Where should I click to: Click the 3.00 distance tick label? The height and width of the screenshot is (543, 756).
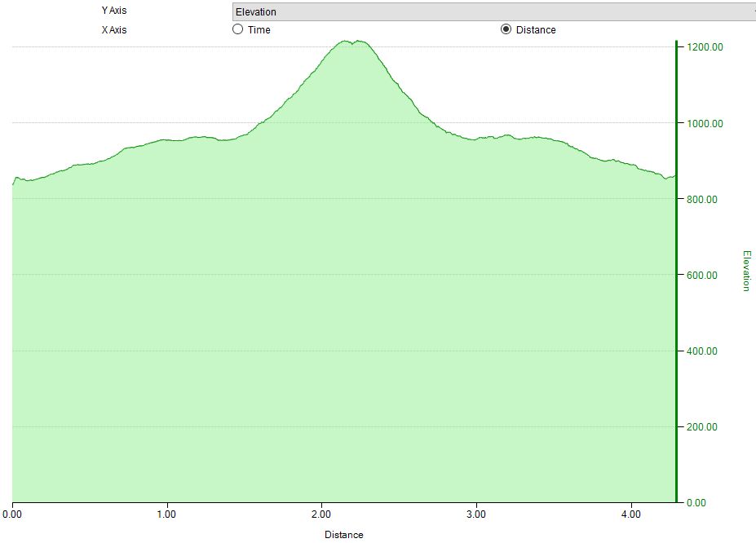pyautogui.click(x=475, y=514)
